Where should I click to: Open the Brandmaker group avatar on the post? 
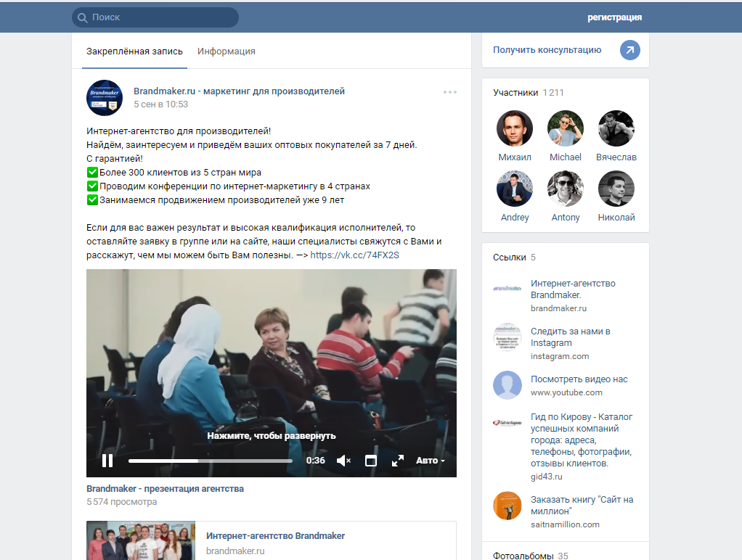(105, 98)
